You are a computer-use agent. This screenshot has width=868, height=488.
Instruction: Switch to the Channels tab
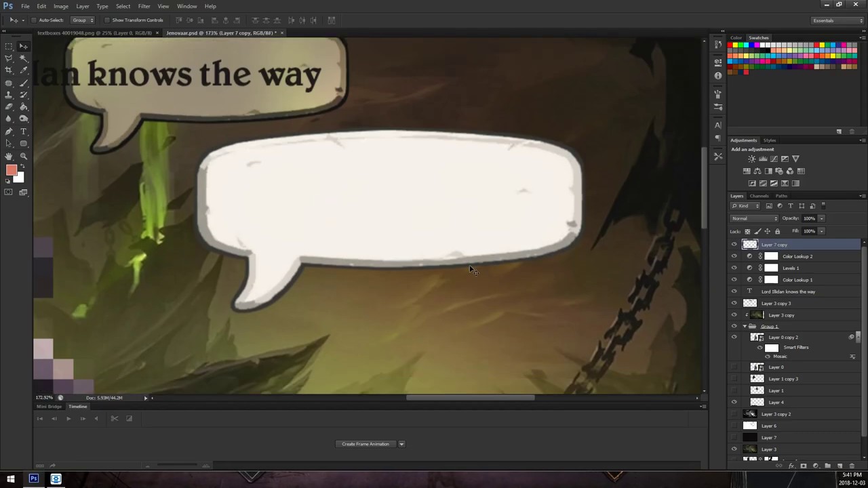coord(759,196)
